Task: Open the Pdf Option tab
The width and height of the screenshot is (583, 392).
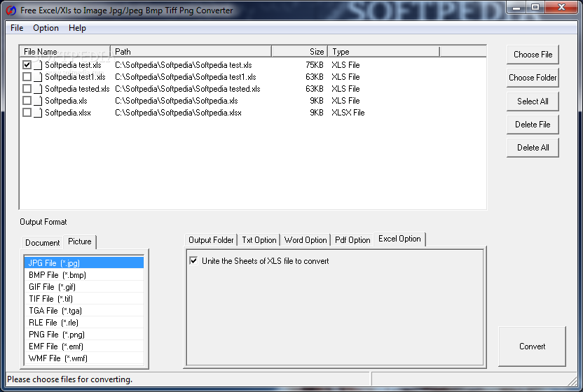Action: point(352,240)
